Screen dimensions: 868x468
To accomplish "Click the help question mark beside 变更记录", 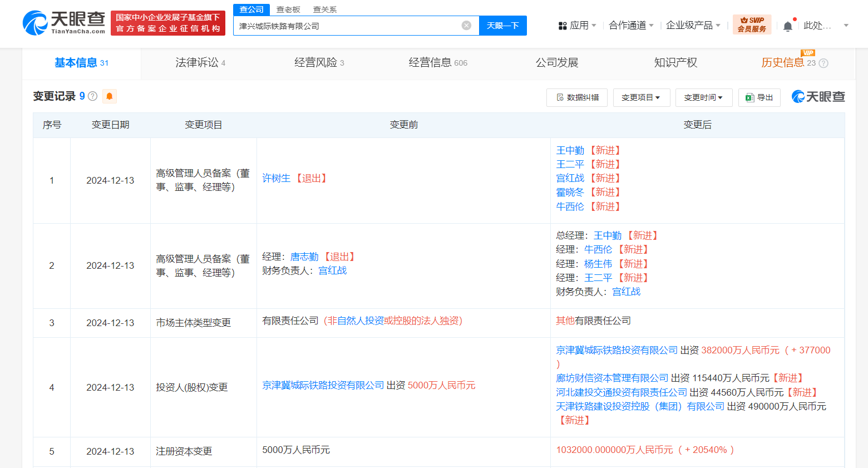I will (93, 96).
